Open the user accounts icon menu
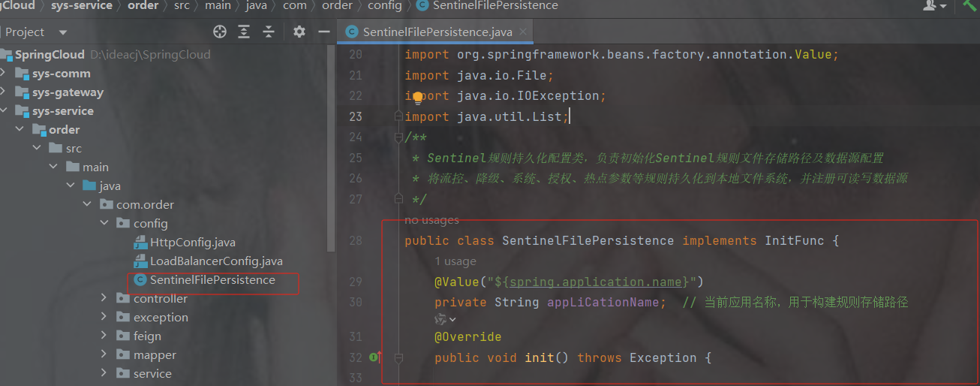The image size is (980, 386). [x=934, y=5]
